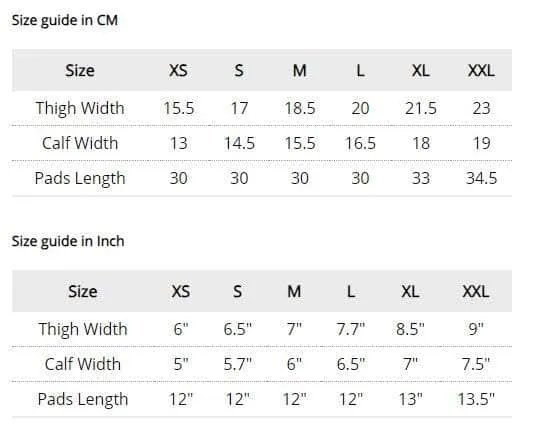Screen dimensions: 540x437
Task: Select the 18.5 thigh width value
Action: (300, 108)
